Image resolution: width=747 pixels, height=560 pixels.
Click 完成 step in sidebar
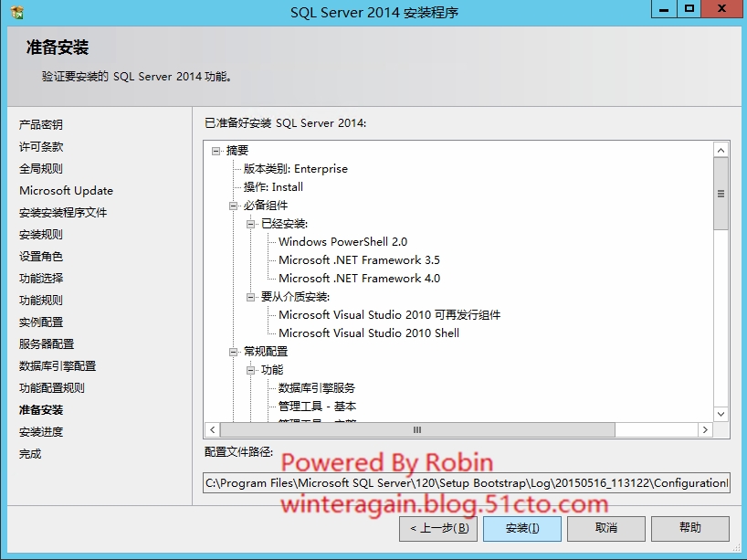coord(30,454)
